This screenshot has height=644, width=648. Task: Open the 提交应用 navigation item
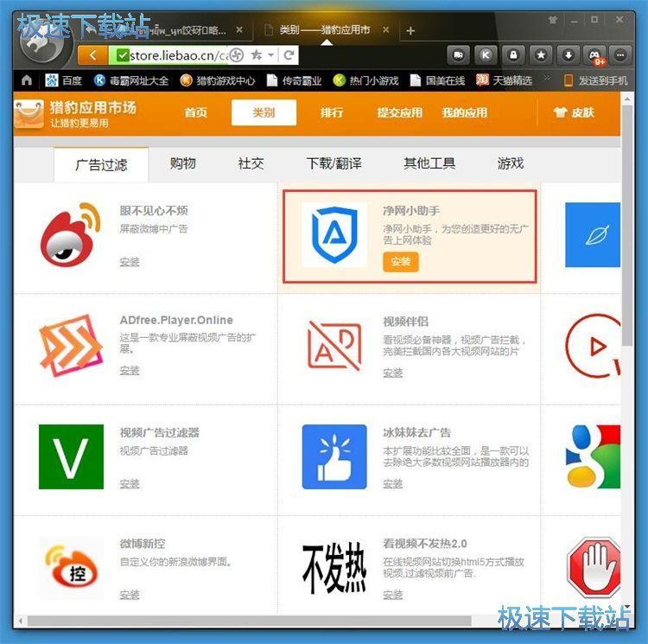(400, 112)
